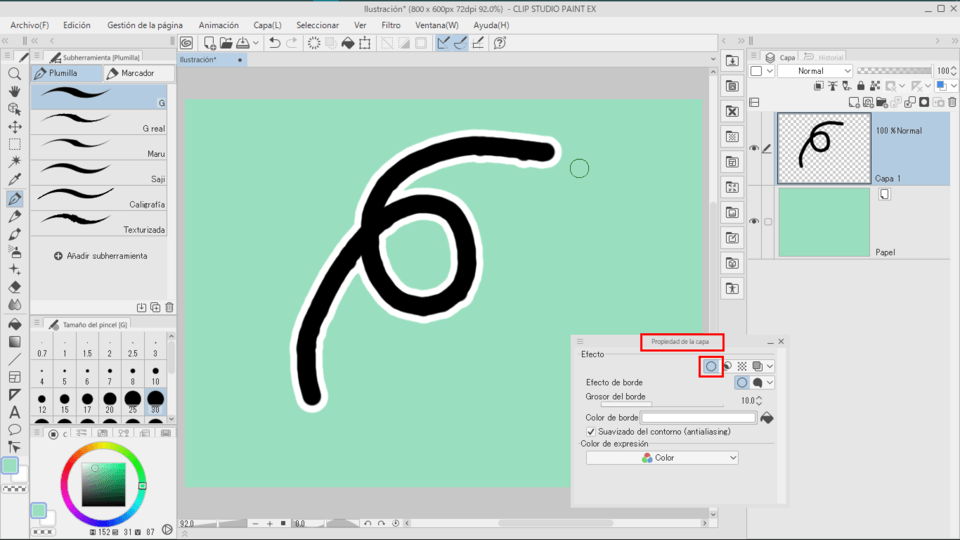Select the Auto select magic wand tool

tap(15, 162)
